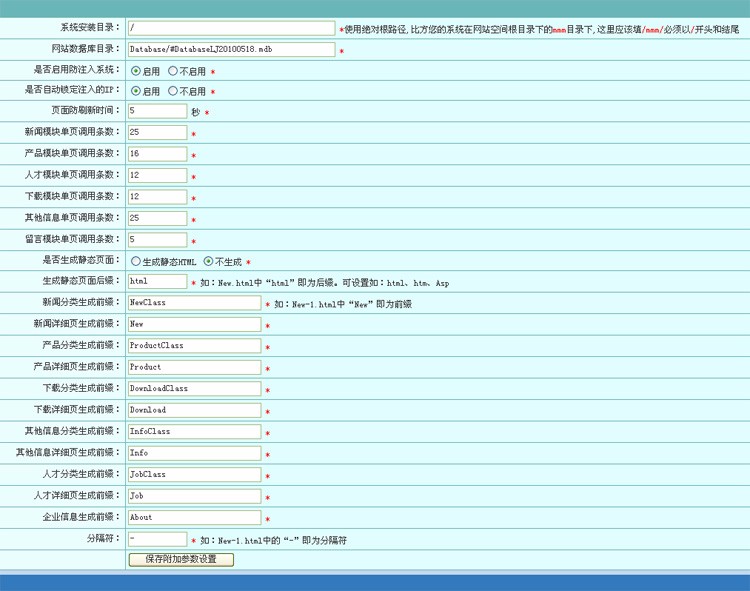This screenshot has width=750, height=591.
Task: Click the 页面防刷新时间 seconds field
Action: 157,111
